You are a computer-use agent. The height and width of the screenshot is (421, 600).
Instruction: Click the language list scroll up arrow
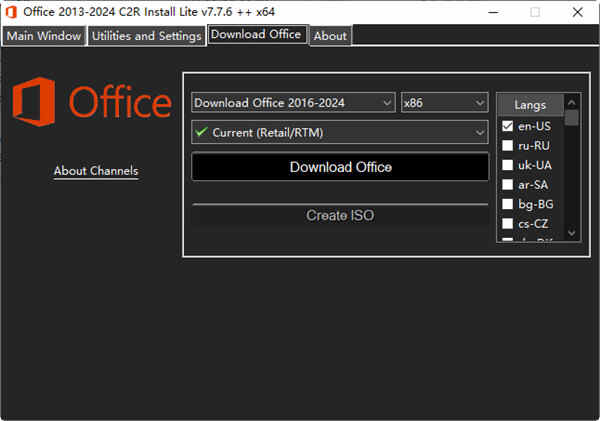(572, 101)
